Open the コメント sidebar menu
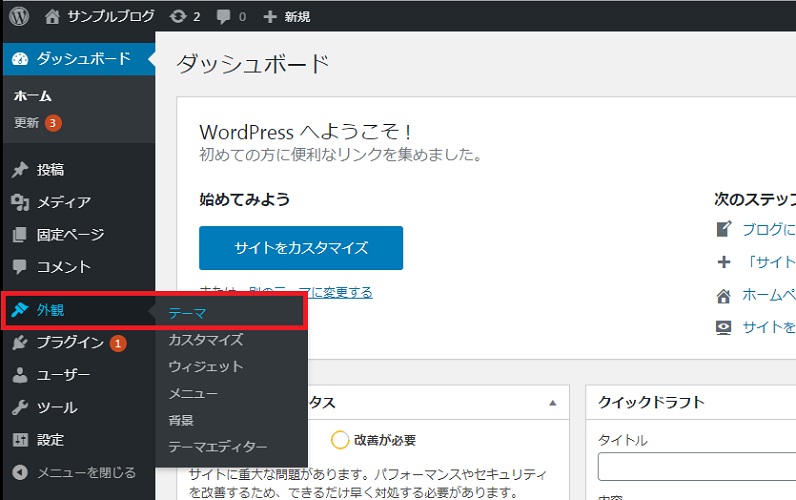Image resolution: width=796 pixels, height=500 pixels. pyautogui.click(x=79, y=267)
